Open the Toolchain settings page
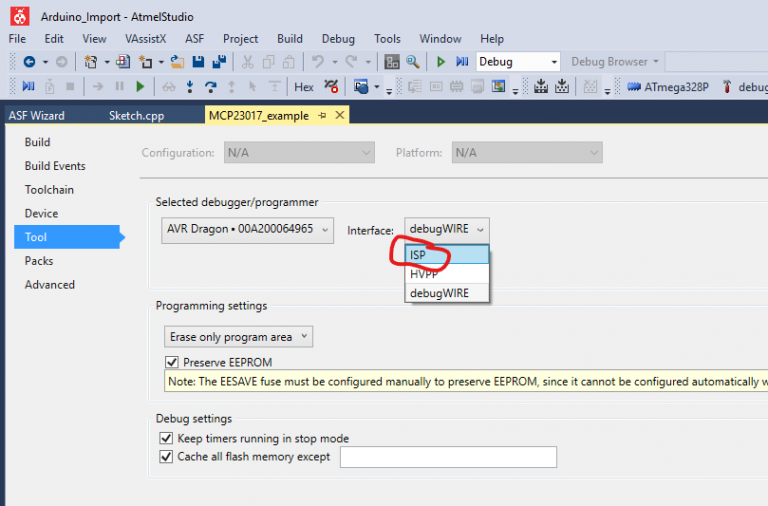Viewport: 768px width, 506px height. [49, 190]
